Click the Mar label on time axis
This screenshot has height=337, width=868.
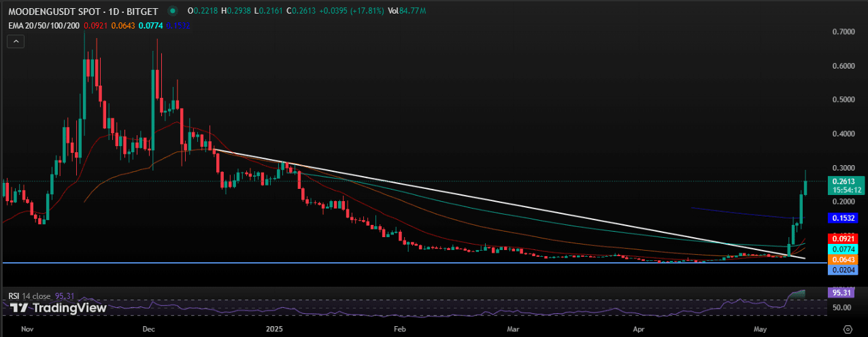click(x=514, y=329)
